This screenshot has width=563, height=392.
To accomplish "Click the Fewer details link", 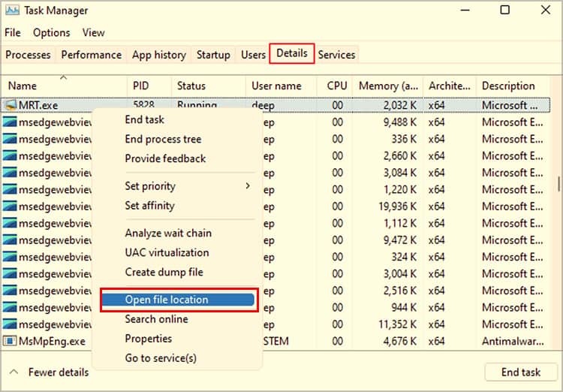I will [59, 372].
